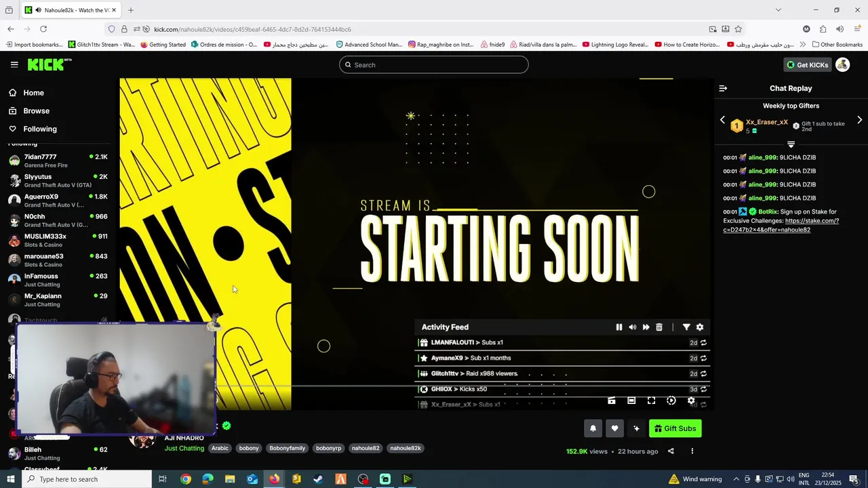Select the bobony tag
Image resolution: width=868 pixels, height=488 pixels.
(249, 448)
